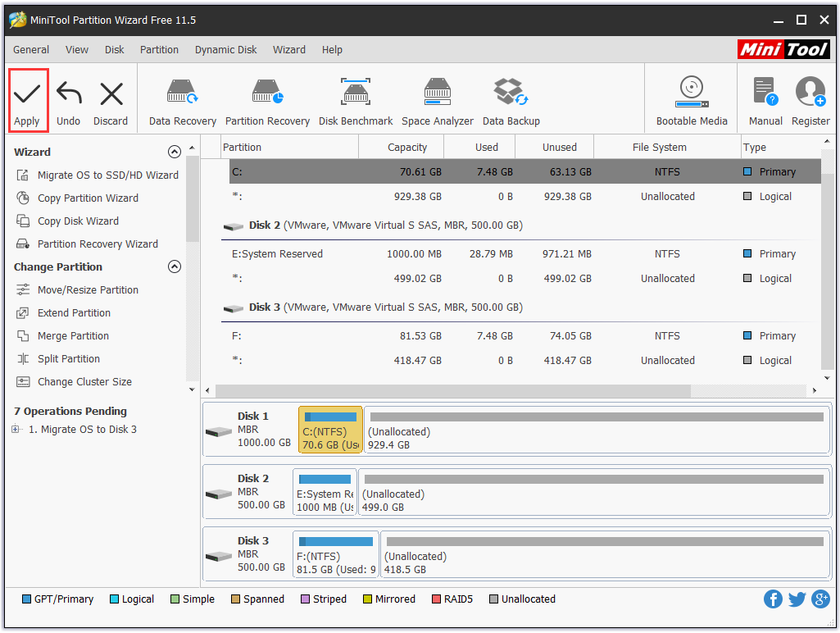Launch Copy Disk Wizard
The width and height of the screenshot is (840, 633).
[x=67, y=221]
